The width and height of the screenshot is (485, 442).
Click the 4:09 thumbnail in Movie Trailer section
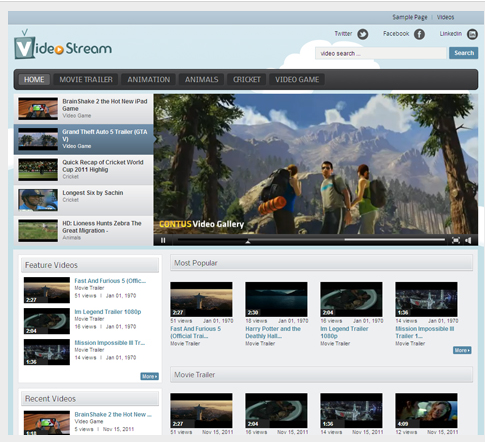pyautogui.click(x=426, y=411)
